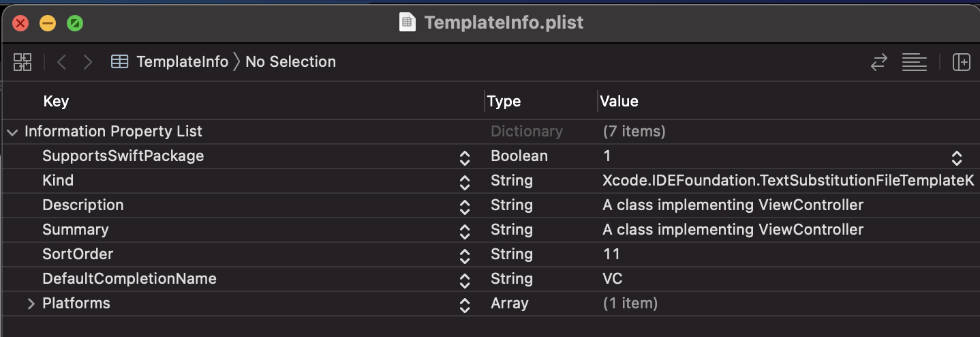Image resolution: width=980 pixels, height=337 pixels.
Task: Click the swap arrows review icon
Action: [x=879, y=62]
